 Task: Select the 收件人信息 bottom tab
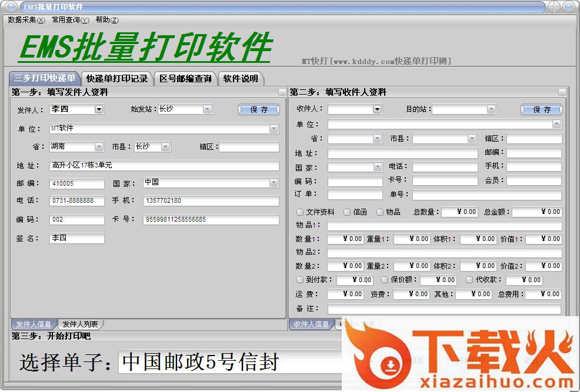click(x=311, y=324)
